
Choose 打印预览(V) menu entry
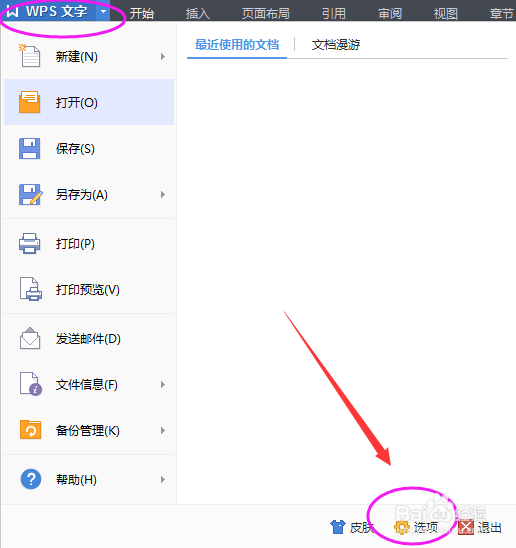(89, 290)
